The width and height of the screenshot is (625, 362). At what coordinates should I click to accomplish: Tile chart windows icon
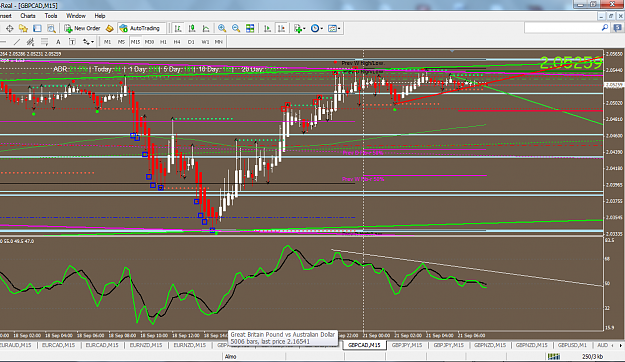250,28
